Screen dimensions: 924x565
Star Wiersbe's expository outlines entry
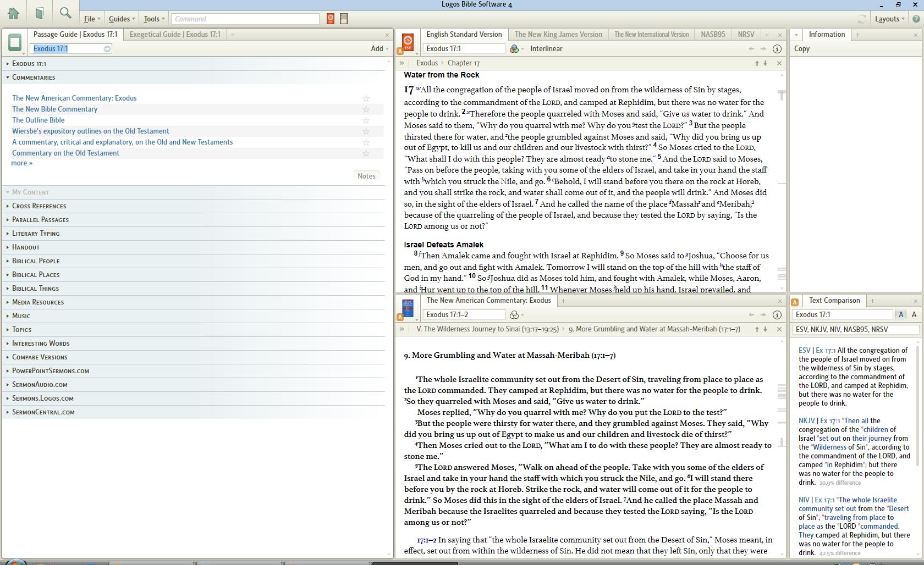pos(366,131)
